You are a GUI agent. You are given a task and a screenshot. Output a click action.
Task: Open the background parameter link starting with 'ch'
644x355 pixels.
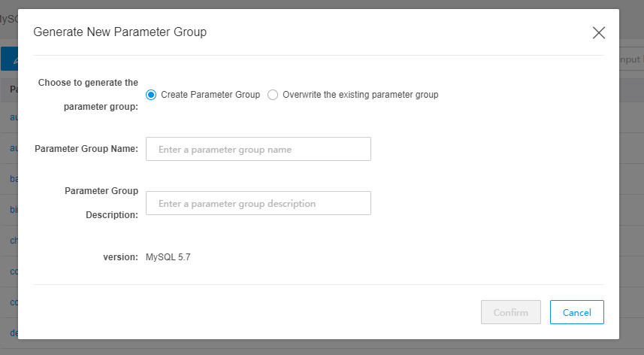13,241
